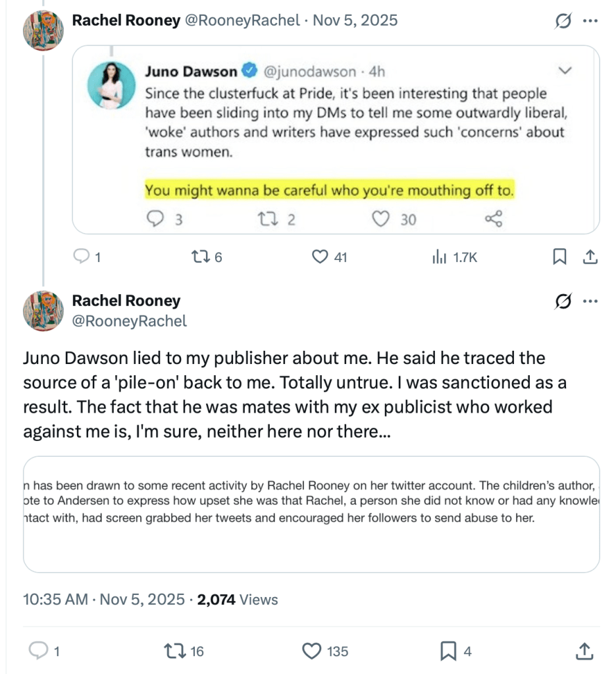Like the first tweet with 41 likes
Viewport: 616px width, 674px height.
pyautogui.click(x=320, y=257)
